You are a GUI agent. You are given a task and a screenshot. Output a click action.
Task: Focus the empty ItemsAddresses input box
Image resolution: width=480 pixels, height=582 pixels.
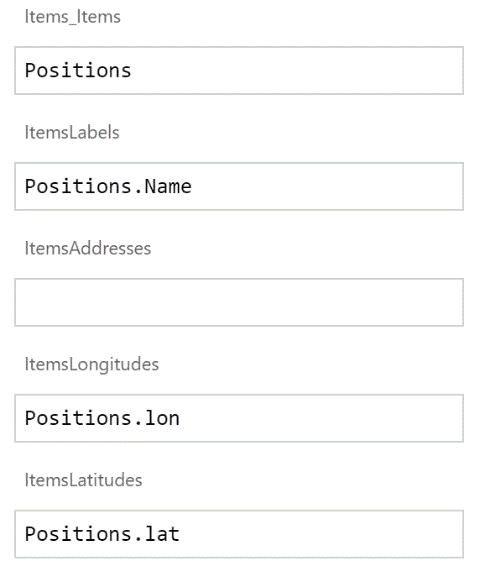239,302
